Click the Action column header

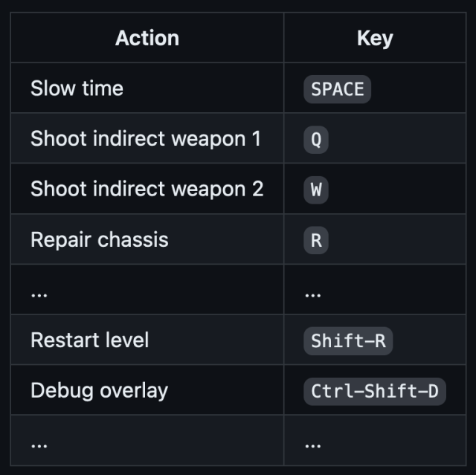point(147,38)
